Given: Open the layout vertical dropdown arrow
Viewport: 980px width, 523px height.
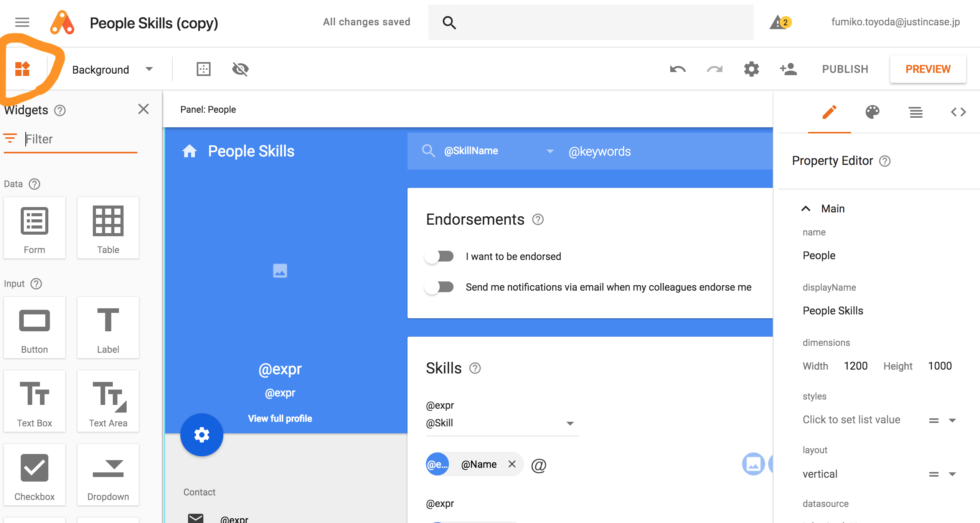Looking at the screenshot, I should [x=952, y=474].
